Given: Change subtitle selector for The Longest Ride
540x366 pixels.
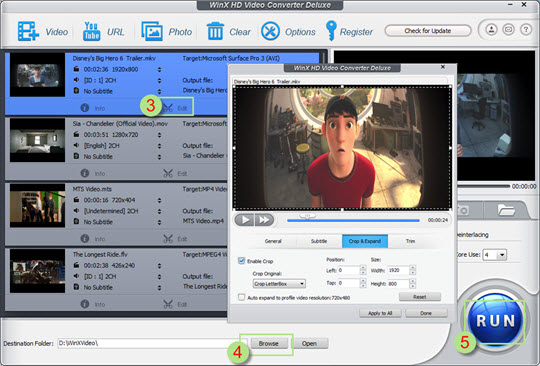Looking at the screenshot, I should point(159,287).
